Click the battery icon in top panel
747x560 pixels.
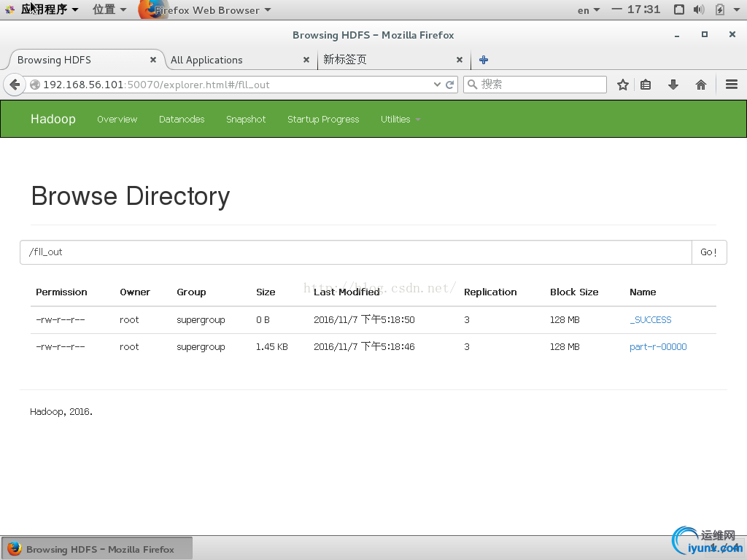click(x=720, y=9)
